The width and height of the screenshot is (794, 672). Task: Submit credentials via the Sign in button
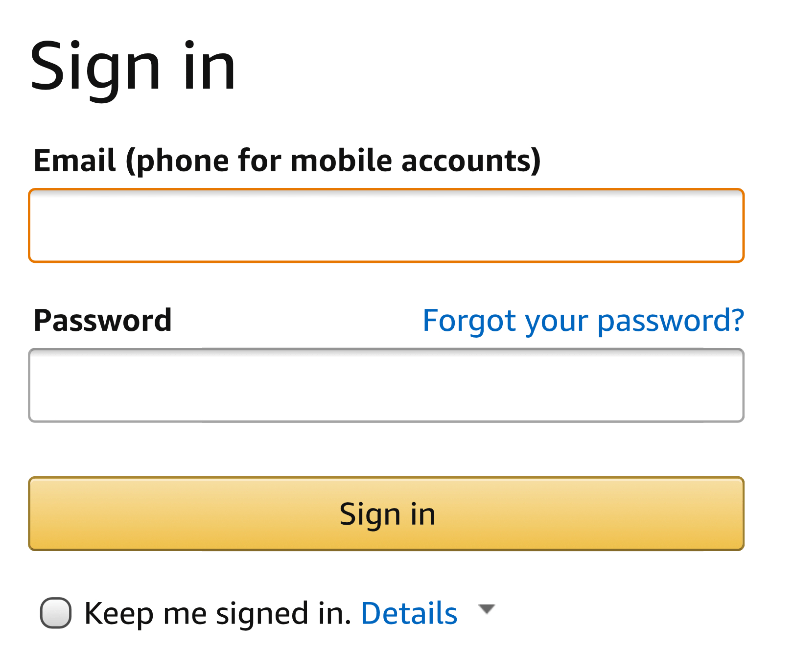coord(387,513)
